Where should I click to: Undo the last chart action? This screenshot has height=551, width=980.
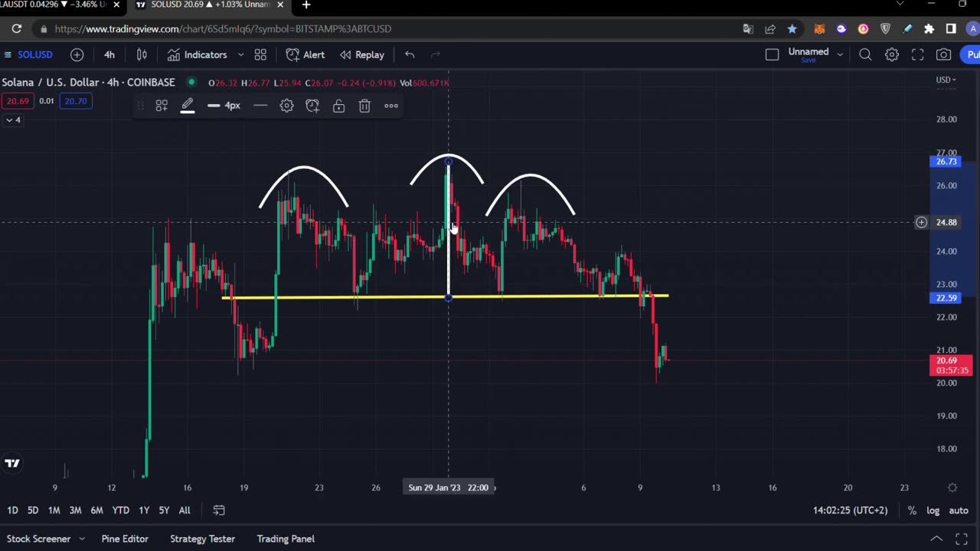(x=410, y=55)
